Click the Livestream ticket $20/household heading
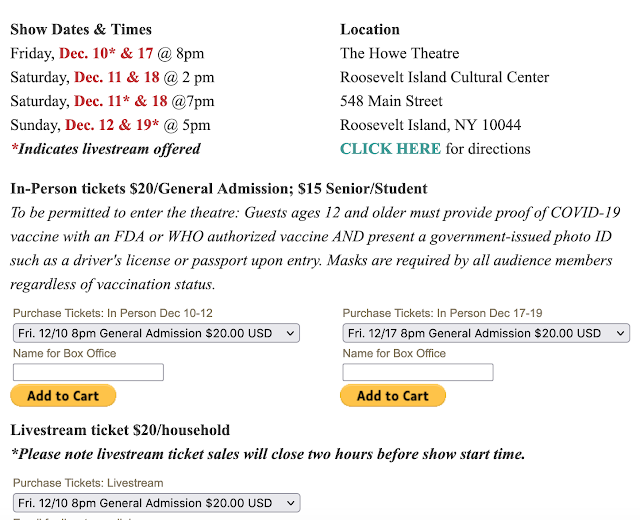This screenshot has width=640, height=520. 120,430
